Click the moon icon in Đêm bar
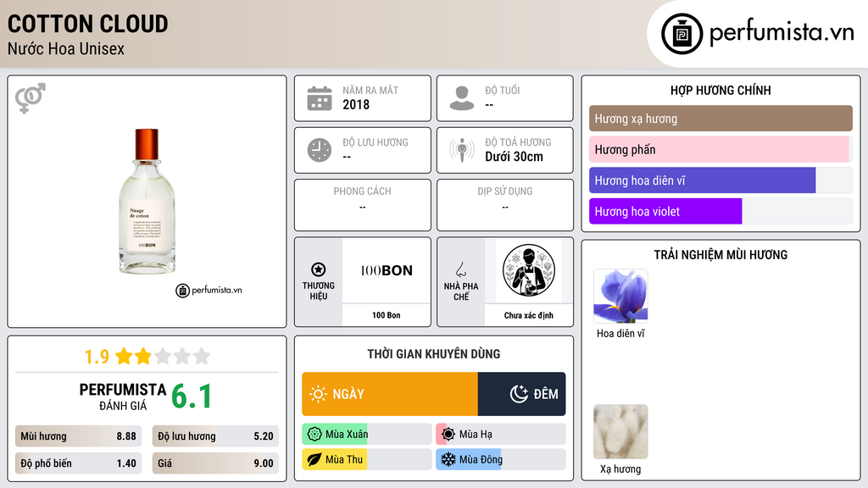 (x=519, y=394)
